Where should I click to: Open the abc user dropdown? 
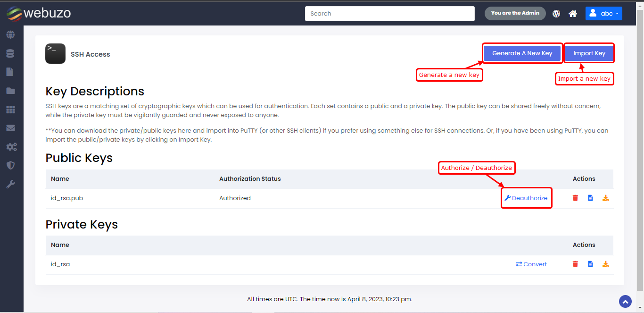tap(603, 14)
